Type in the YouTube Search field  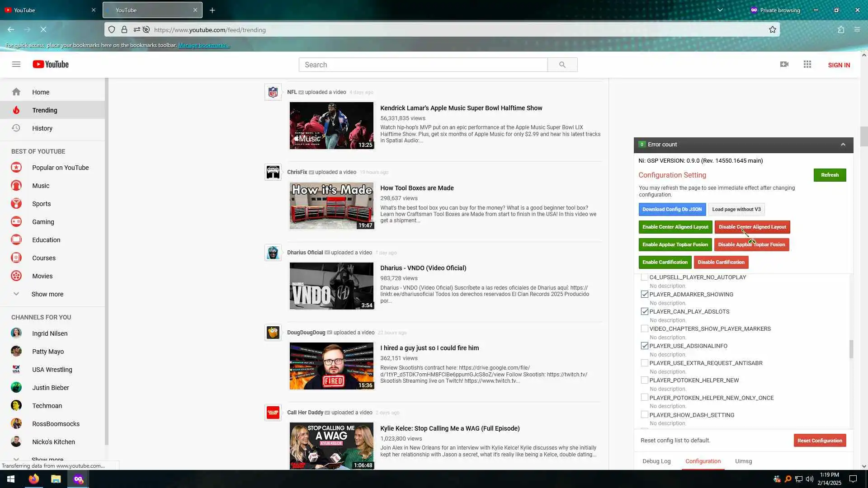pos(423,65)
